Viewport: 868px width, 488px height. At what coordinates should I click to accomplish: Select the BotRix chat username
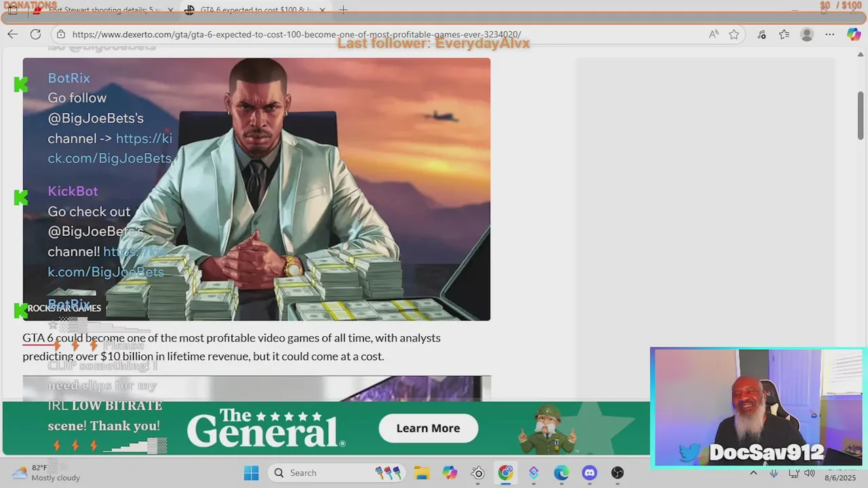click(68, 78)
